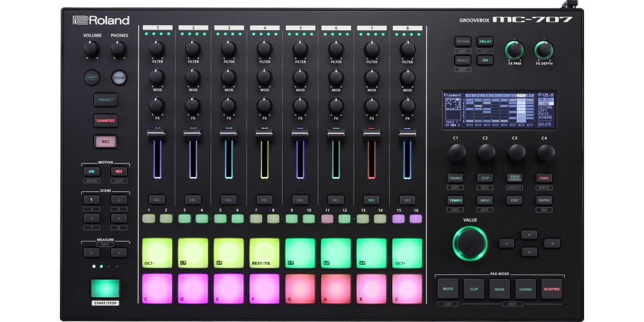Select SETTING in the display menu
Viewport: 644px width, 322px height.
point(545,108)
